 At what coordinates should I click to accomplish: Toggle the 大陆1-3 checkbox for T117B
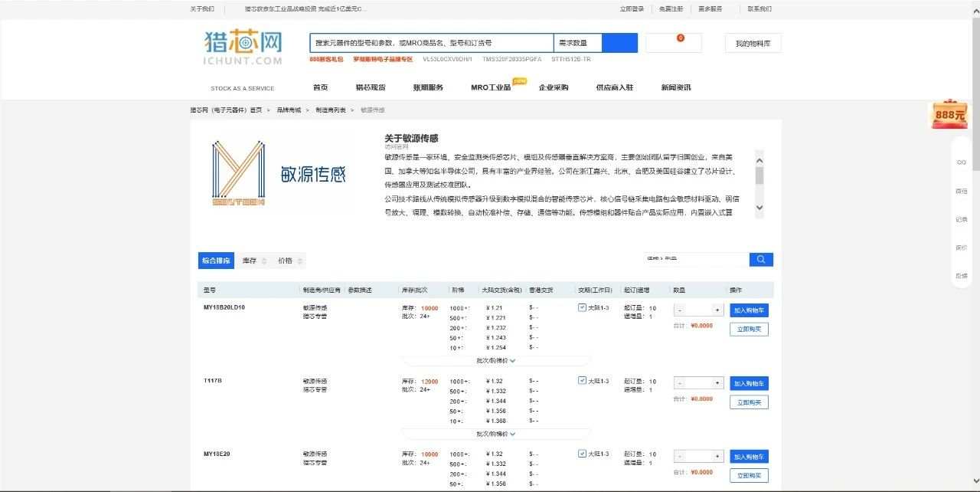pos(582,380)
